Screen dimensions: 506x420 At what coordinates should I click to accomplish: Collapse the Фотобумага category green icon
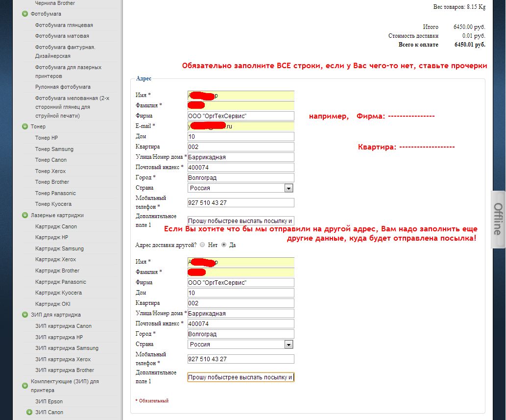(25, 14)
